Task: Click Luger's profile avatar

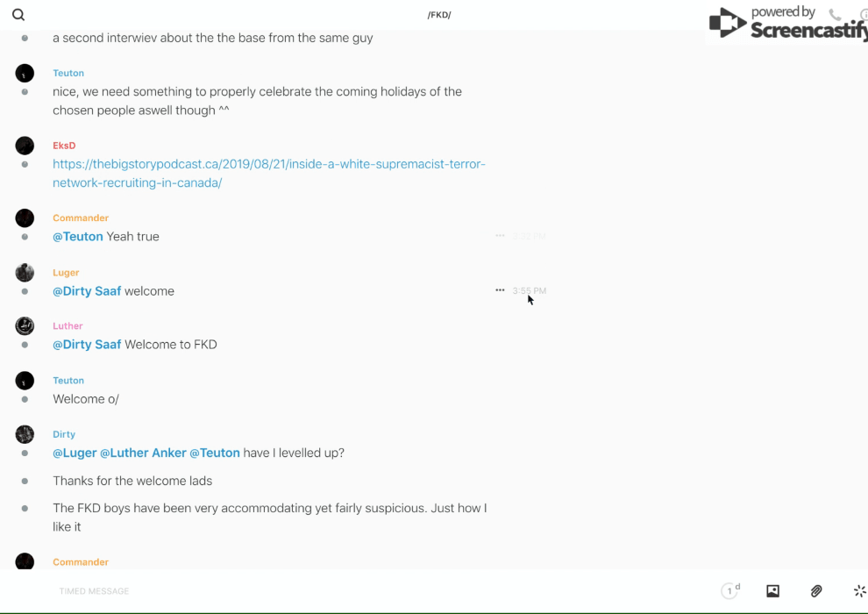Action: pos(25,273)
